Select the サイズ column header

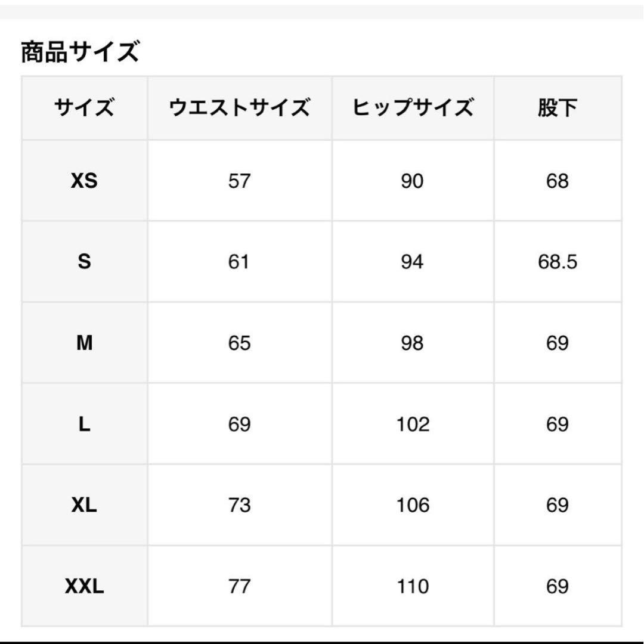tap(84, 109)
